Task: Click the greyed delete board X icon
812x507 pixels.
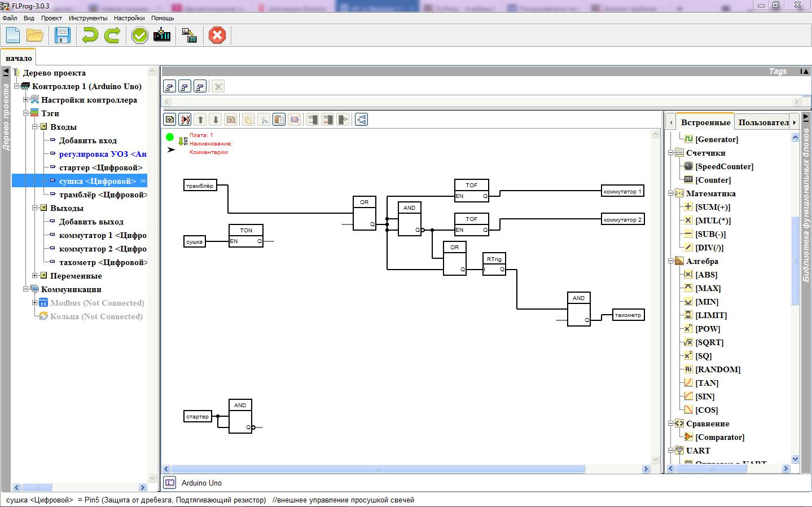Action: click(218, 86)
